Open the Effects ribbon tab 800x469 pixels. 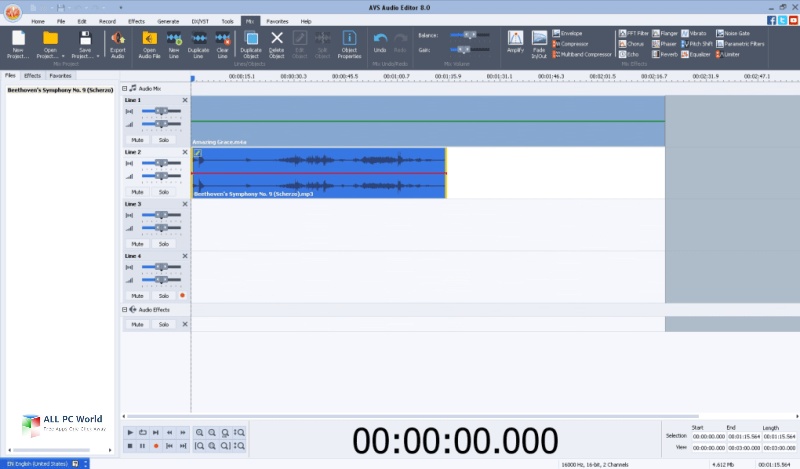tap(136, 20)
